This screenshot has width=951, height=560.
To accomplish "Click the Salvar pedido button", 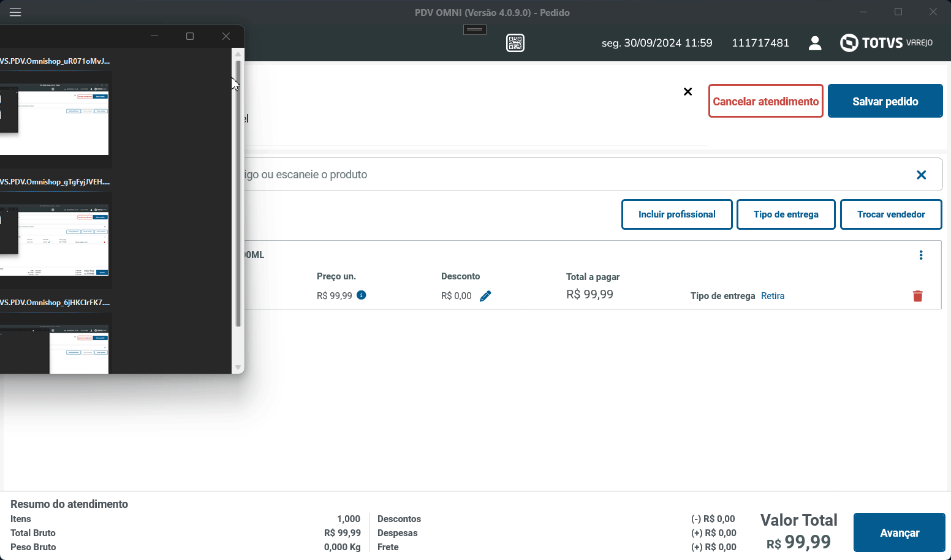I will pyautogui.click(x=885, y=101).
